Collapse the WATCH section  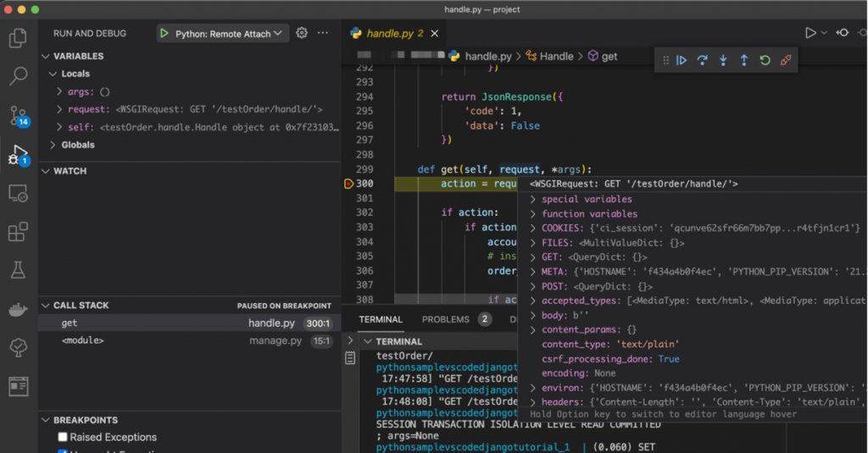[46, 171]
